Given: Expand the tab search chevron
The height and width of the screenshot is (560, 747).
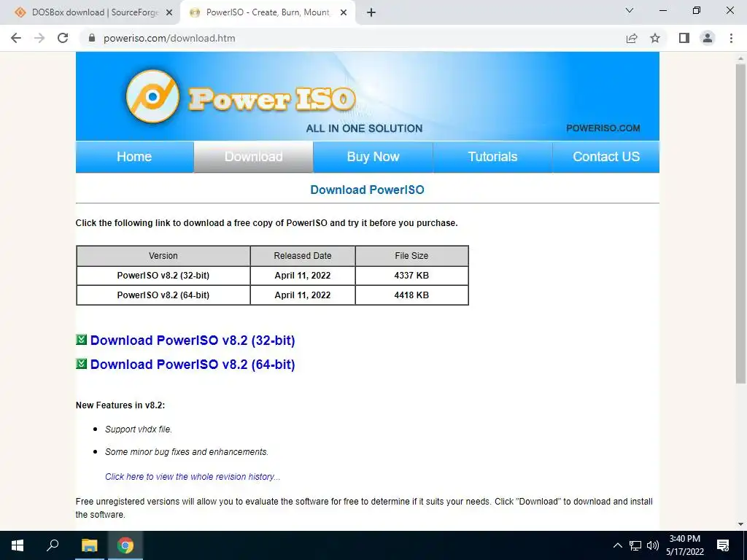Looking at the screenshot, I should (x=630, y=10).
